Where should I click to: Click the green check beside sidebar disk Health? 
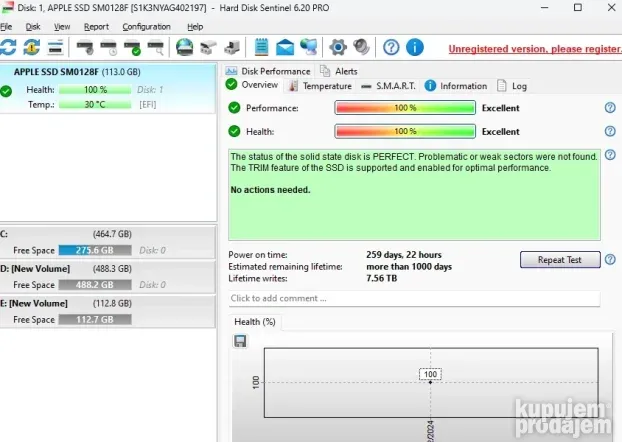click(x=6, y=91)
